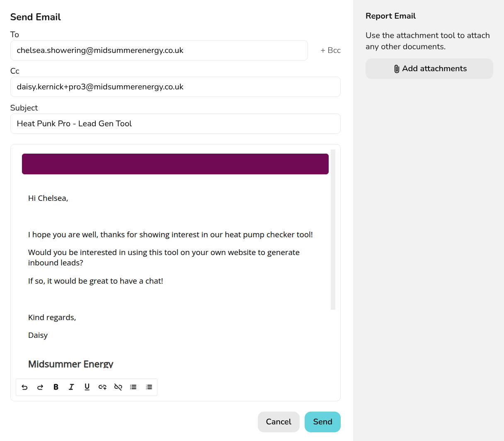Click the purple header banner in email
504x441 pixels.
click(175, 164)
